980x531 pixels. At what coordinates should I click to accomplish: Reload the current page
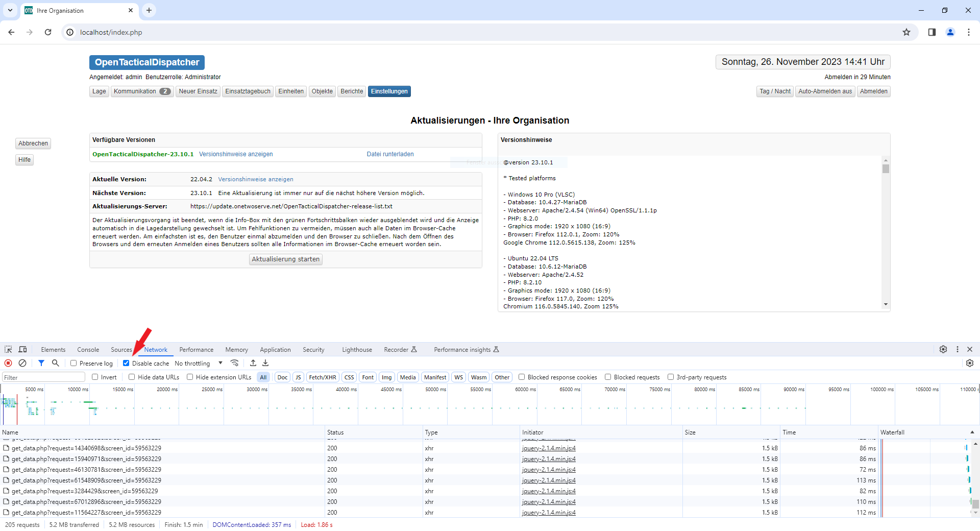48,32
